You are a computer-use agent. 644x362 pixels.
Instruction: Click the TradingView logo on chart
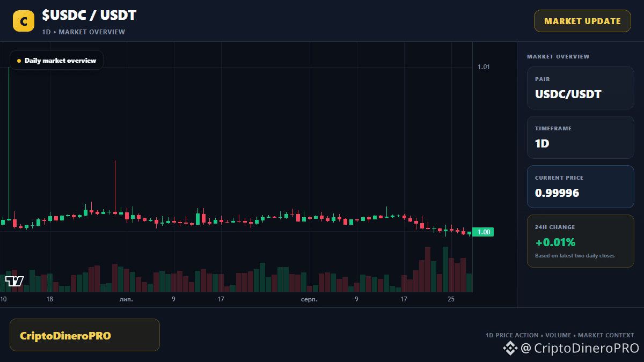[x=14, y=281]
